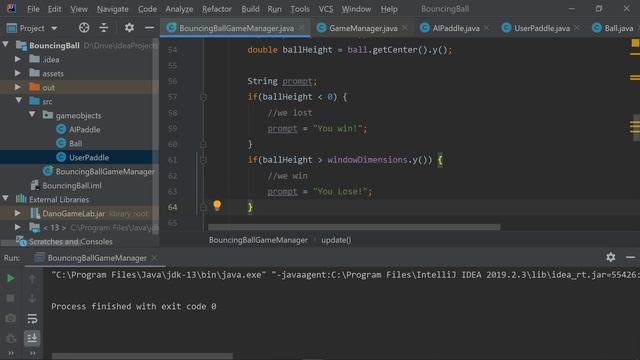Click the windowDimensions variable on line 61
This screenshot has height=360, width=640.
[367, 160]
